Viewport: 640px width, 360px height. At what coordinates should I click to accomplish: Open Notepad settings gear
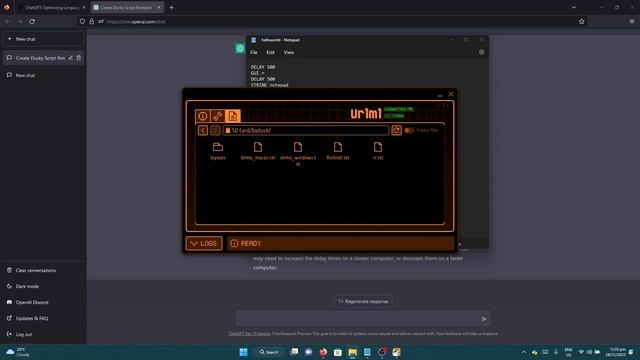[482, 52]
